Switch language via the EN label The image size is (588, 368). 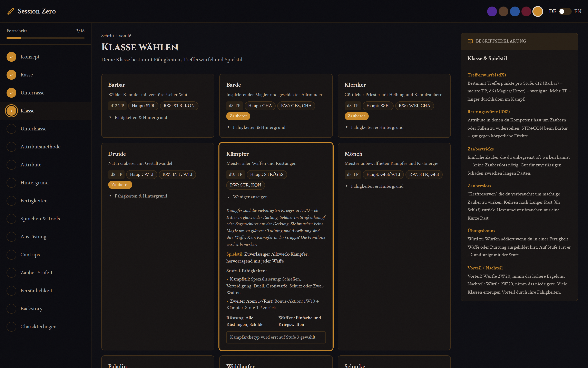pos(578,11)
